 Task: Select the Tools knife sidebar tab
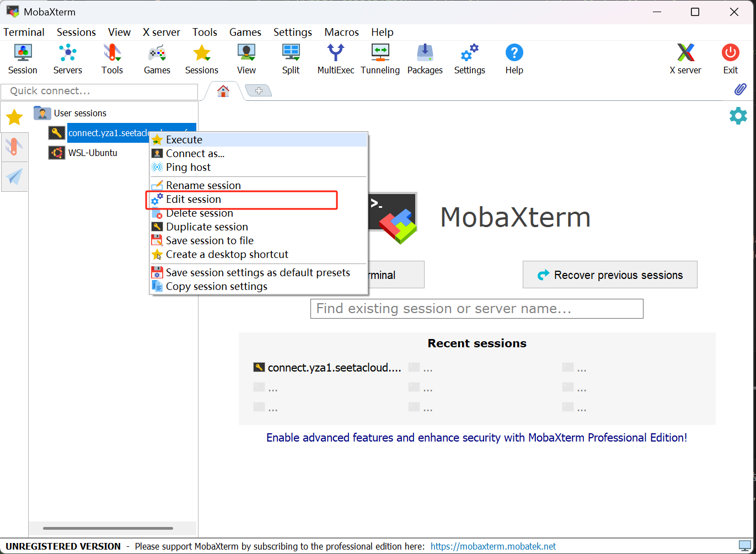(14, 147)
